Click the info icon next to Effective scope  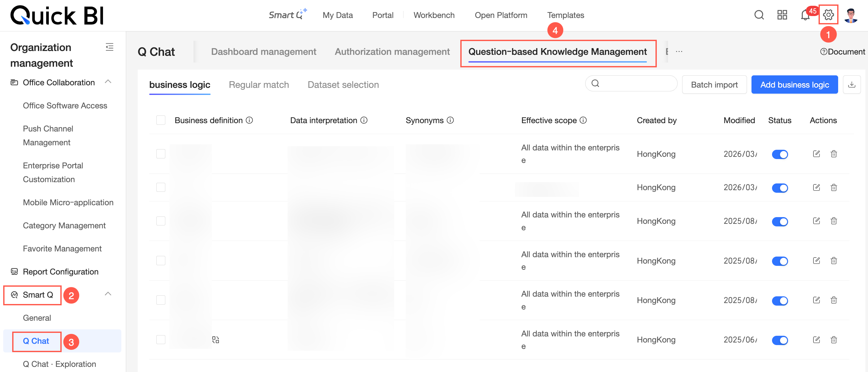(583, 120)
